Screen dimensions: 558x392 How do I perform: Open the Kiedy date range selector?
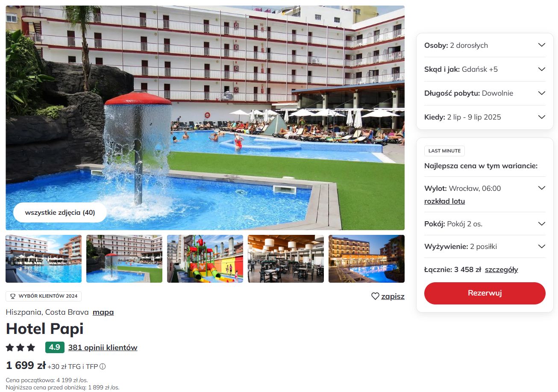coord(485,117)
